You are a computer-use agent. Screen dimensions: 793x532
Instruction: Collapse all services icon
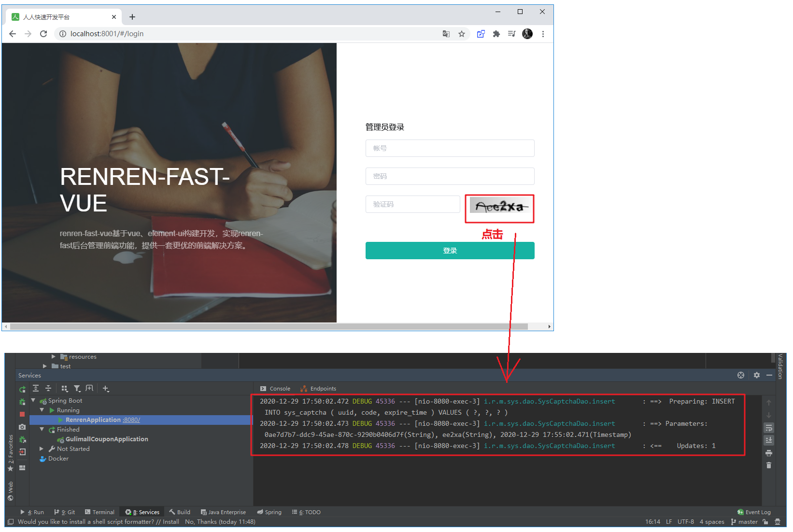[x=48, y=389]
